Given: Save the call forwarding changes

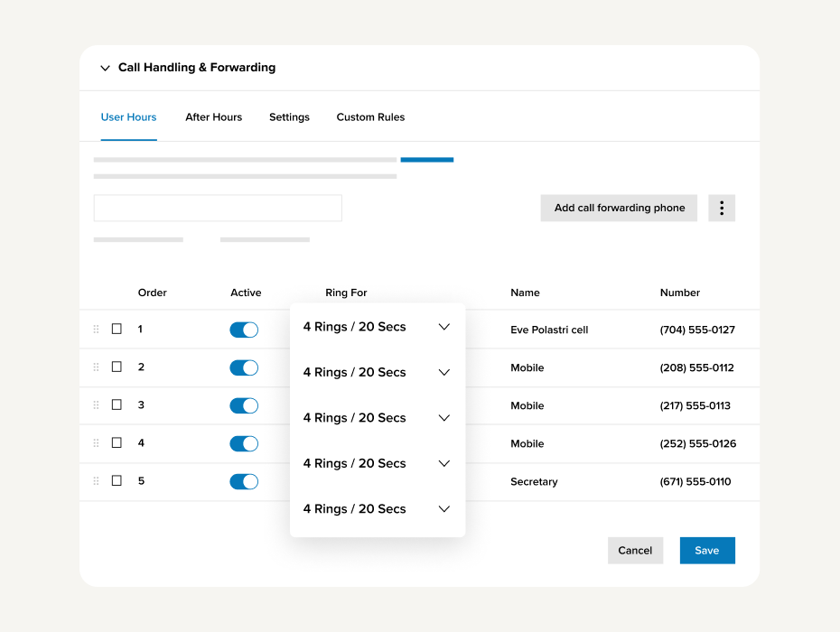Looking at the screenshot, I should coord(706,551).
